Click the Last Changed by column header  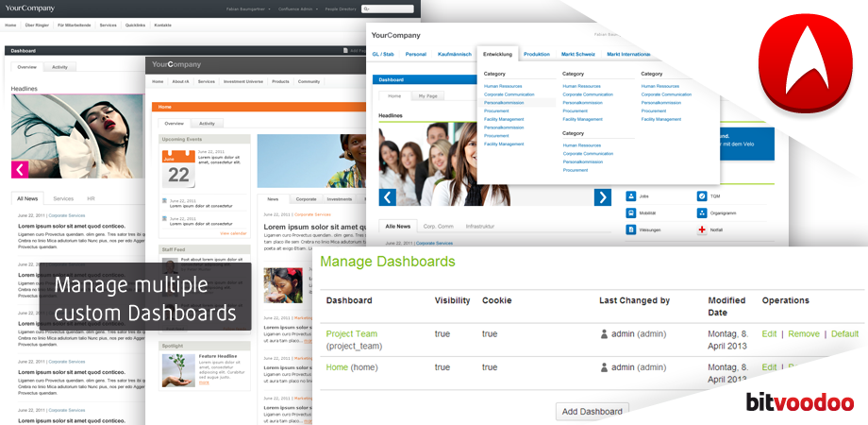coord(634,300)
